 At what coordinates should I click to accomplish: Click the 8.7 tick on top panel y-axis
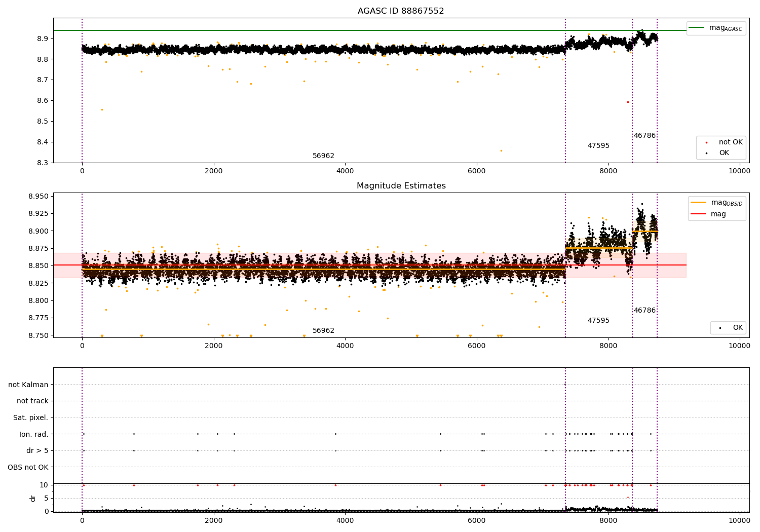point(43,80)
